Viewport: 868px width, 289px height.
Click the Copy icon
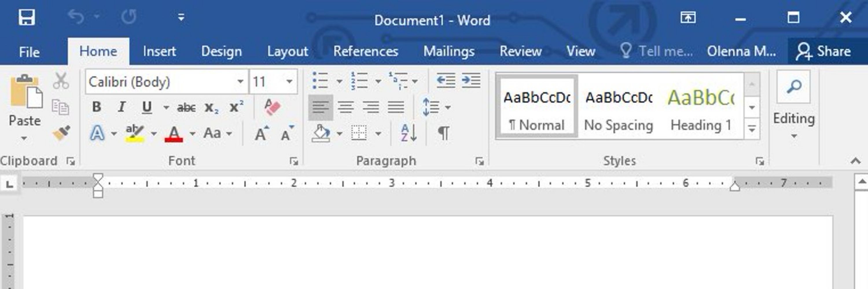[x=61, y=107]
